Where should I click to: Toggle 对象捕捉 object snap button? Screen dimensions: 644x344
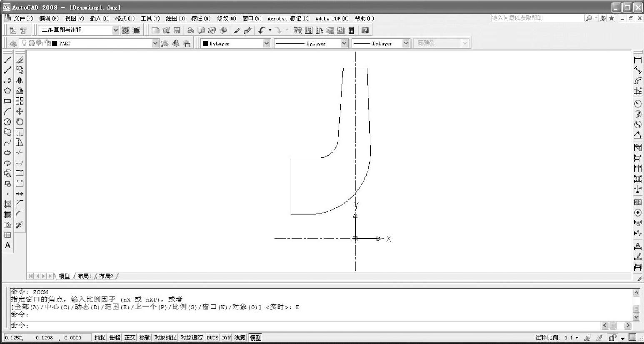tap(165, 337)
